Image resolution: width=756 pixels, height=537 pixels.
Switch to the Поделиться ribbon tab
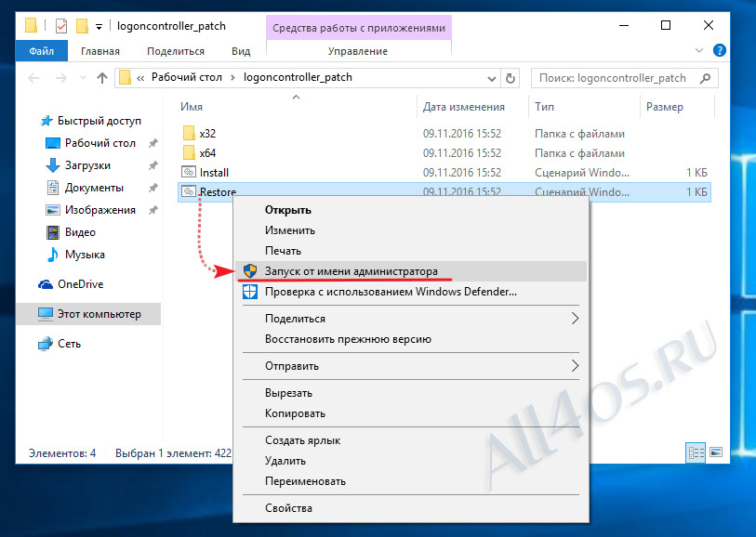176,51
